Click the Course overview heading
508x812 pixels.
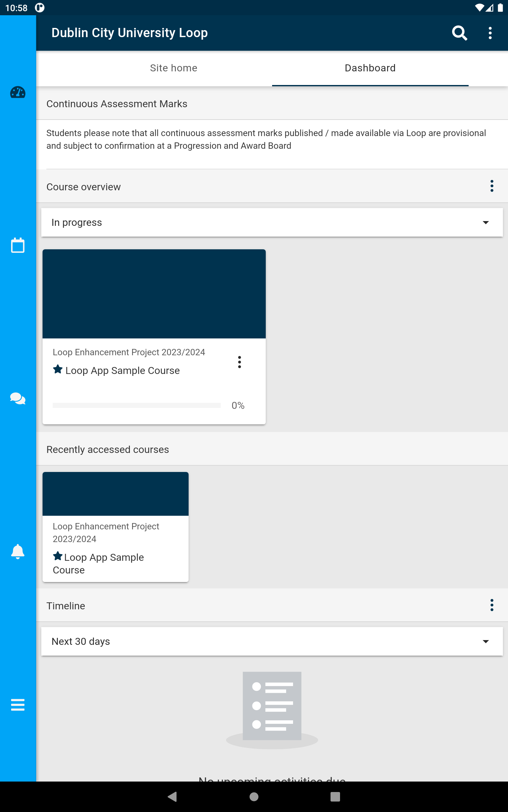pyautogui.click(x=84, y=187)
